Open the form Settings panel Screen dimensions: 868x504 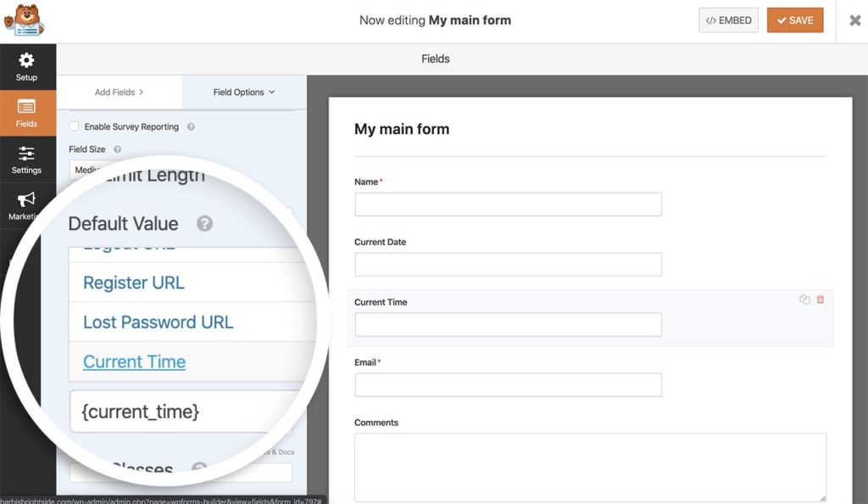tap(26, 161)
